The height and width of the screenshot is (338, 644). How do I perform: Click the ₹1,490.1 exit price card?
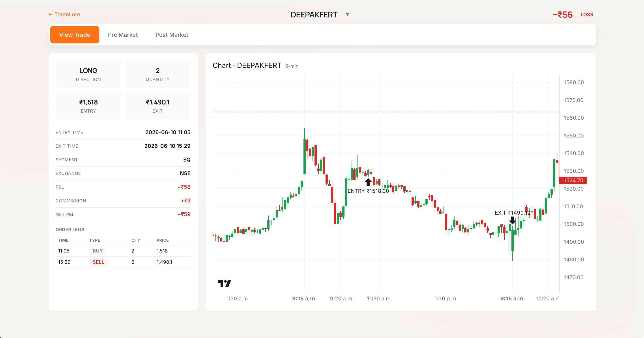(x=157, y=105)
